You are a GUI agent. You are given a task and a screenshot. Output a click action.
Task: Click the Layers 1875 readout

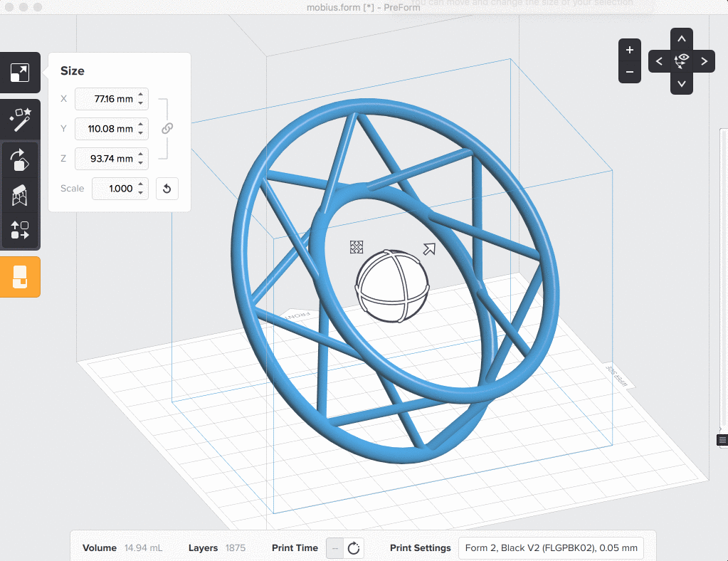pyautogui.click(x=217, y=548)
